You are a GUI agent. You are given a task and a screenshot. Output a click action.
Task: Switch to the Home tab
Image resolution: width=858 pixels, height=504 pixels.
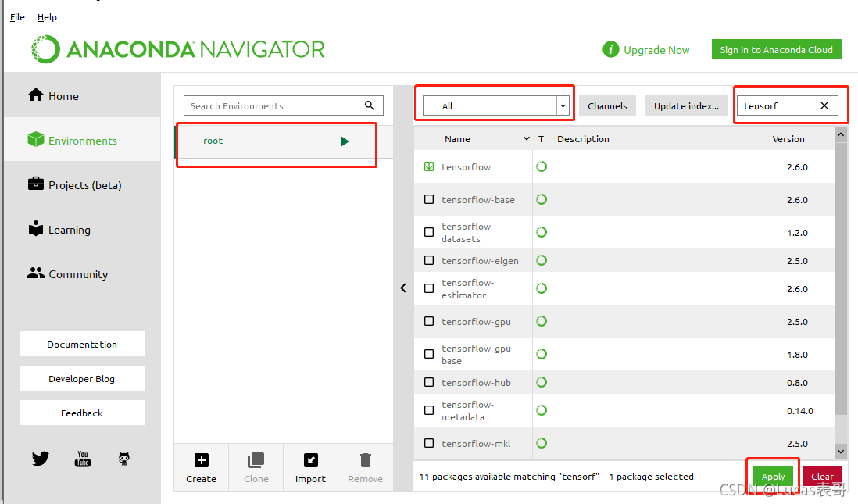tap(82, 95)
